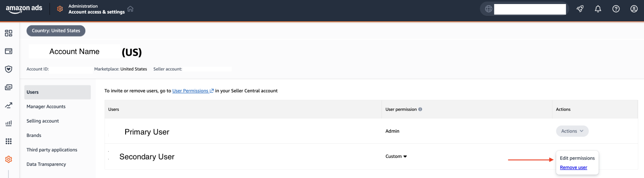Click the account search field in header
This screenshot has width=644, height=178.
click(x=530, y=9)
